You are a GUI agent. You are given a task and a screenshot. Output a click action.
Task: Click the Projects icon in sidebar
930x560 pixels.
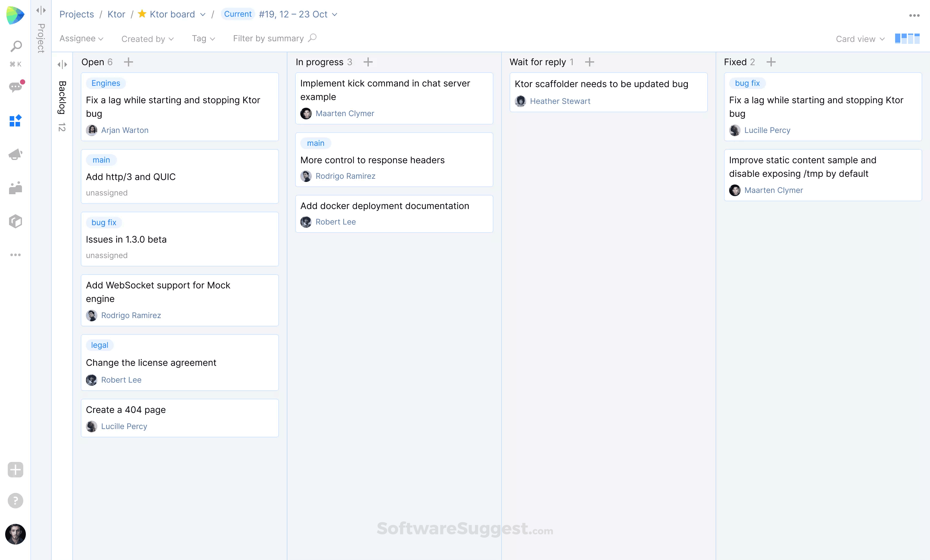[x=15, y=121]
